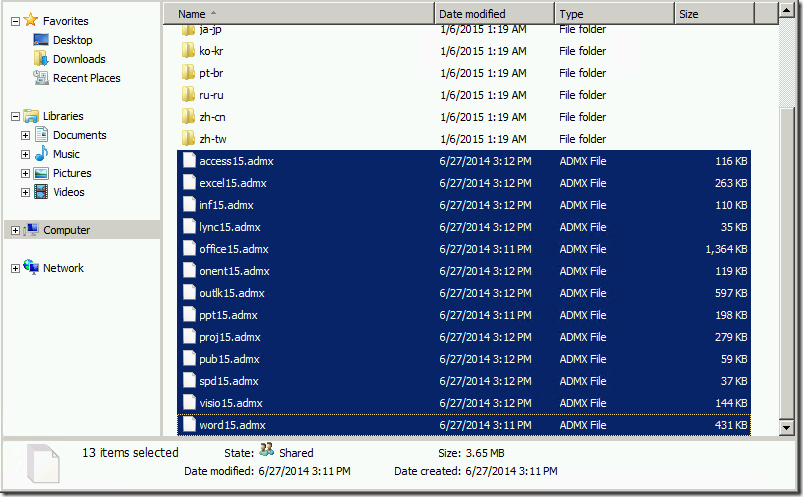Select the Documents library label
Image resolution: width=803 pixels, height=497 pixels.
pyautogui.click(x=79, y=135)
